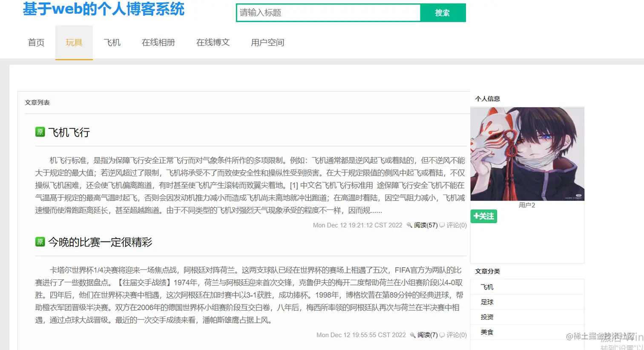Click the 文章分类 heading
This screenshot has height=350, width=644.
coord(488,271)
